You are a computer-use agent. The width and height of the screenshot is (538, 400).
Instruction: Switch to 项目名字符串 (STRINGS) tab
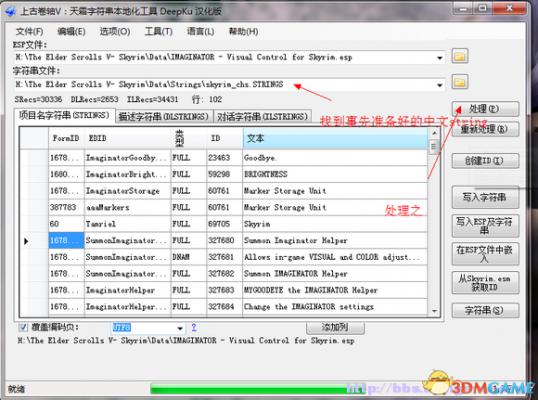(64, 115)
